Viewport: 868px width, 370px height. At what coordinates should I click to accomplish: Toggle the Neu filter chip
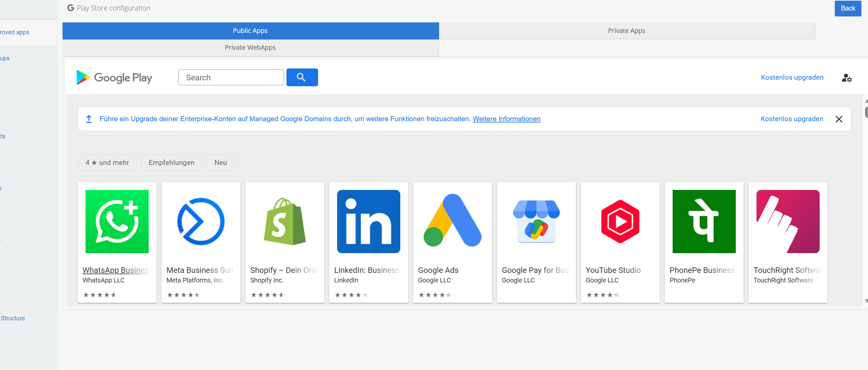220,163
